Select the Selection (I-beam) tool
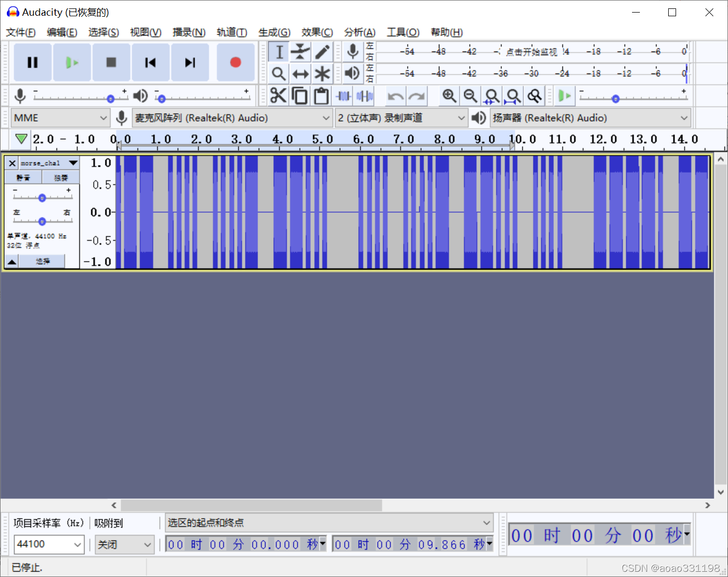The width and height of the screenshot is (728, 577). tap(279, 51)
